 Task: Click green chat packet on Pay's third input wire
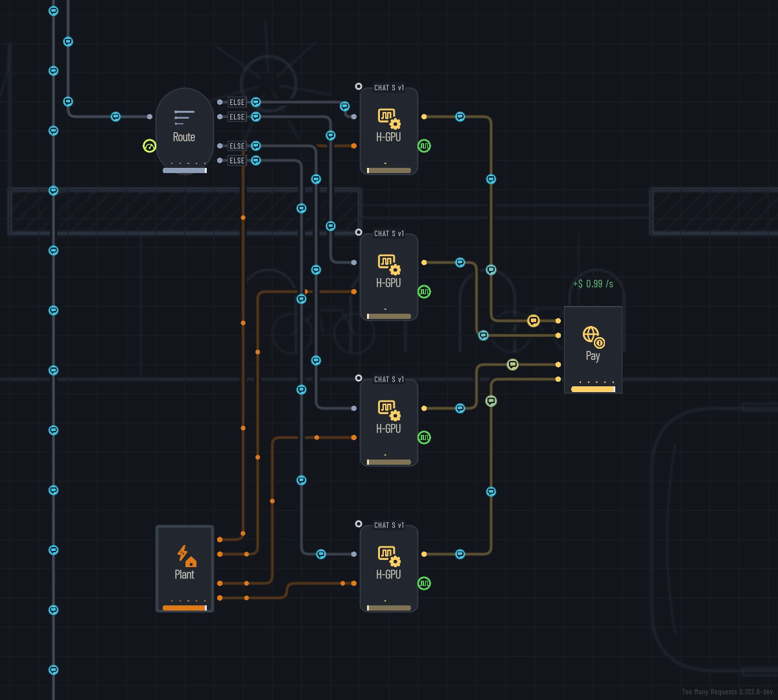pos(512,365)
